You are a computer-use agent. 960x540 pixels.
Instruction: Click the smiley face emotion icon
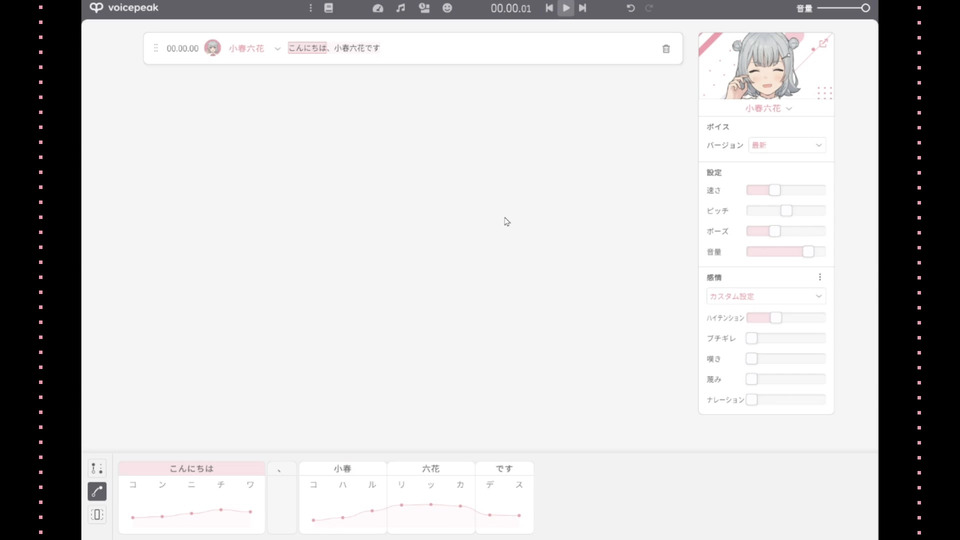tap(447, 8)
